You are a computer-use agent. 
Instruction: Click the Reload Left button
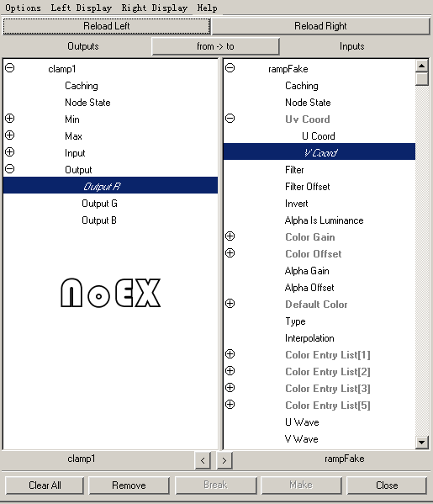coord(106,26)
